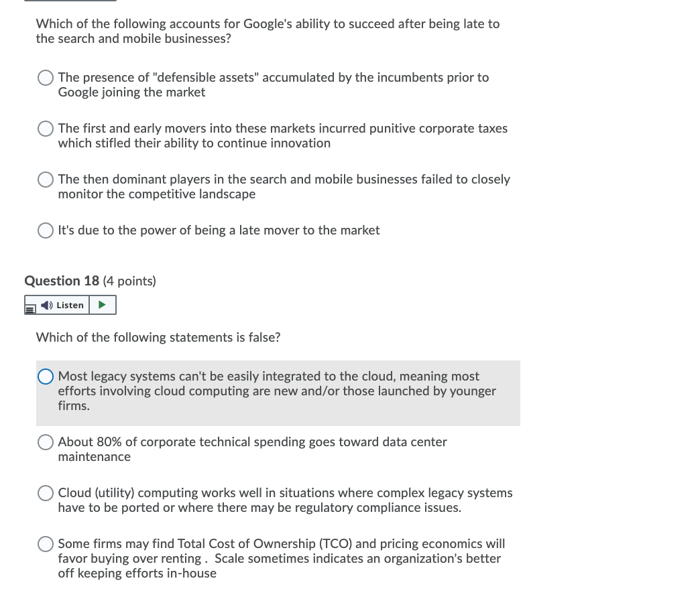Select radio for "Cloud (utility) computing works well"
This screenshot has width=700, height=603.
click(x=46, y=493)
